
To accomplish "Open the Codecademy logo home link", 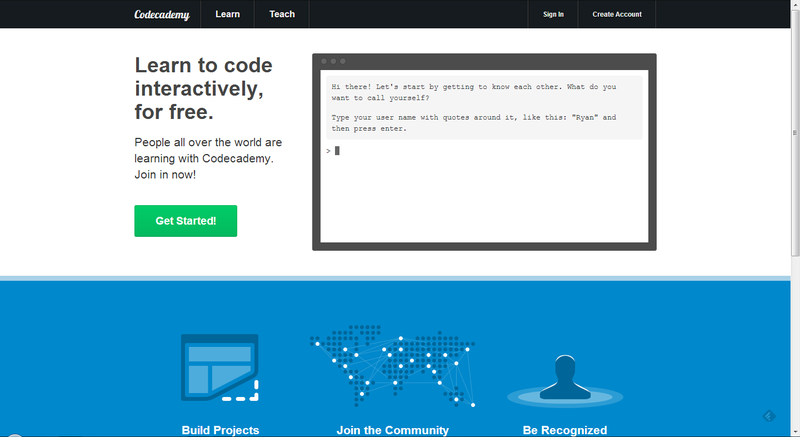I will click(x=162, y=15).
